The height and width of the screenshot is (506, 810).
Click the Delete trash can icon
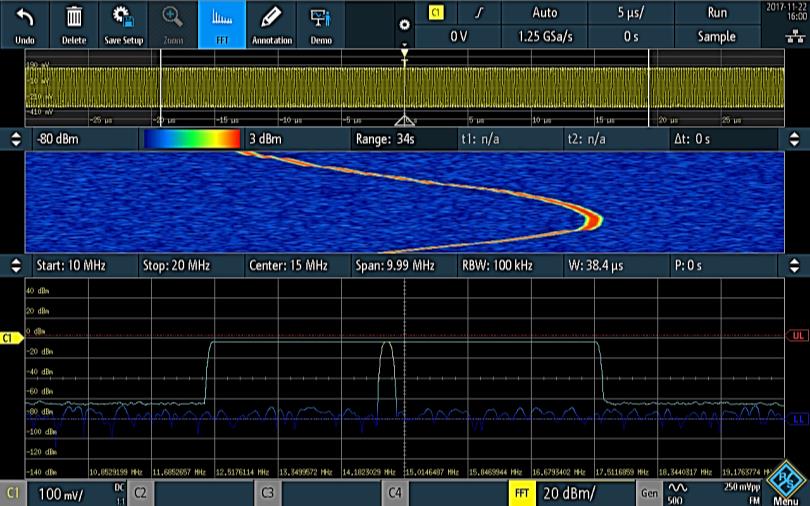pyautogui.click(x=74, y=24)
